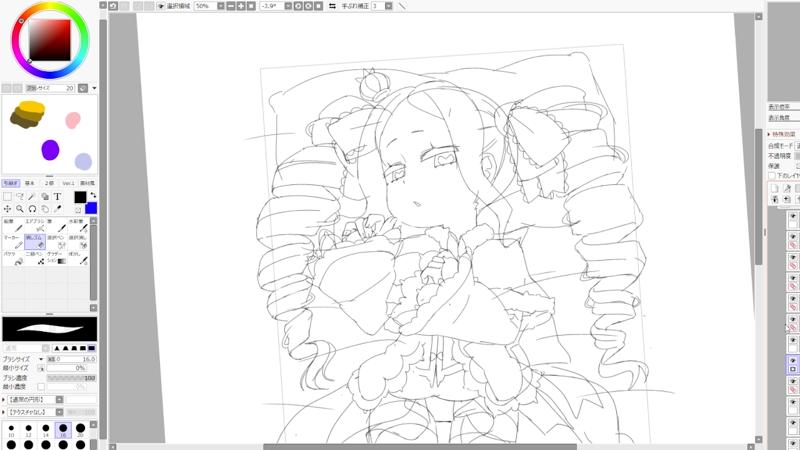Select the Lasso selection tool
The image size is (800, 450).
tap(20, 197)
